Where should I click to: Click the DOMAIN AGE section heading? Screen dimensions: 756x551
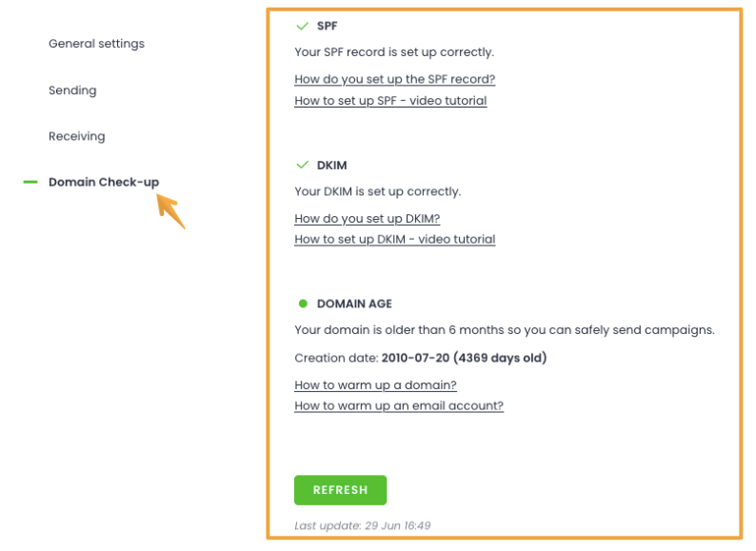[x=354, y=304]
